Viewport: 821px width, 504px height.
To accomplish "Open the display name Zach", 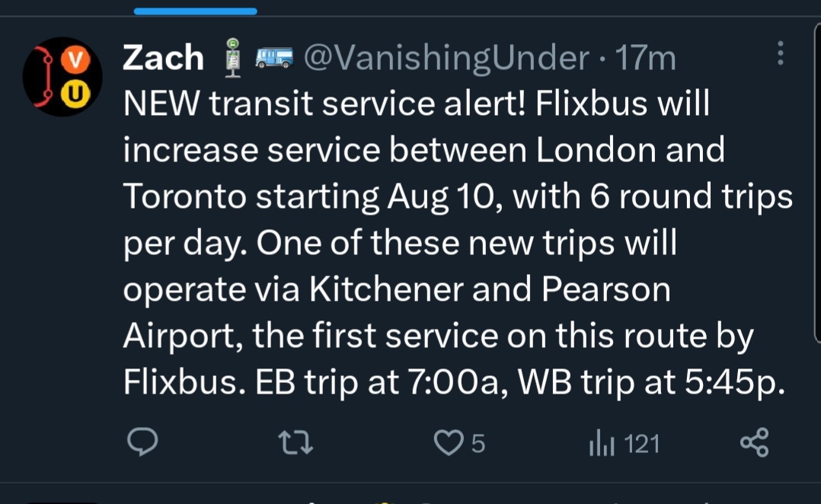I will (x=163, y=58).
